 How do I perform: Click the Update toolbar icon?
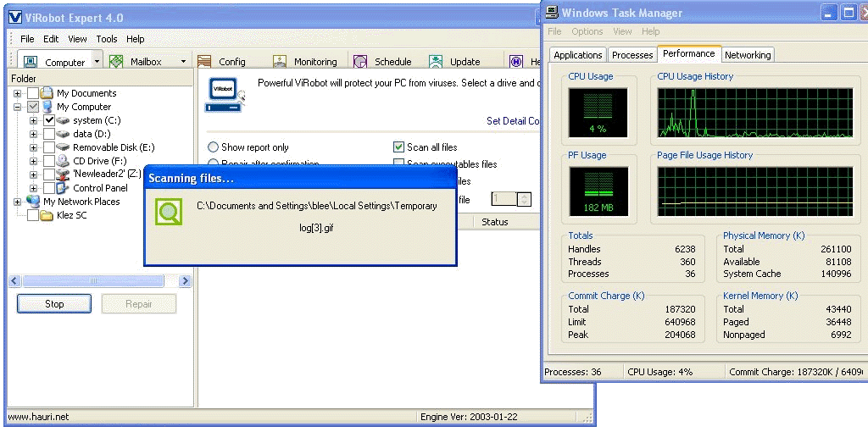(x=436, y=62)
